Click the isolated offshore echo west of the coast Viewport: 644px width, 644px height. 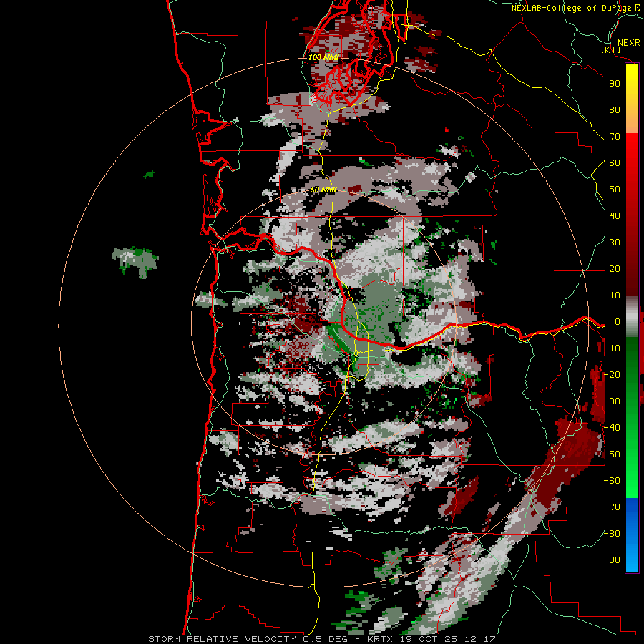point(135,262)
